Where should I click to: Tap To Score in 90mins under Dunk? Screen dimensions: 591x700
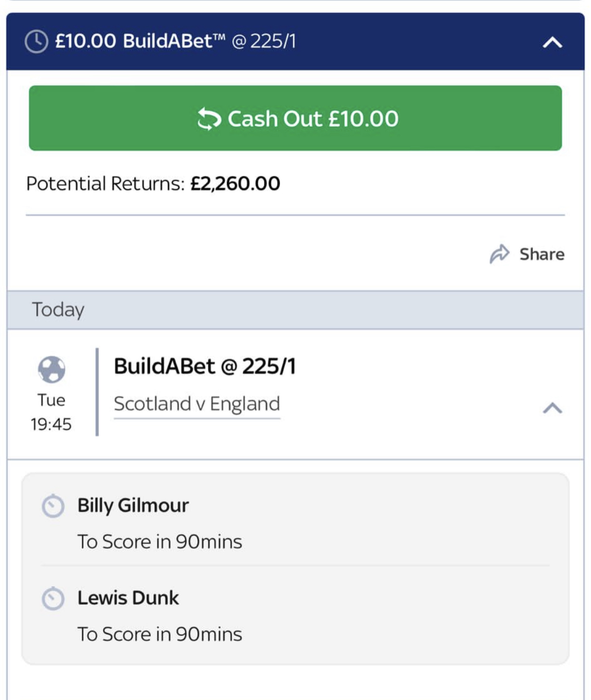tap(160, 634)
